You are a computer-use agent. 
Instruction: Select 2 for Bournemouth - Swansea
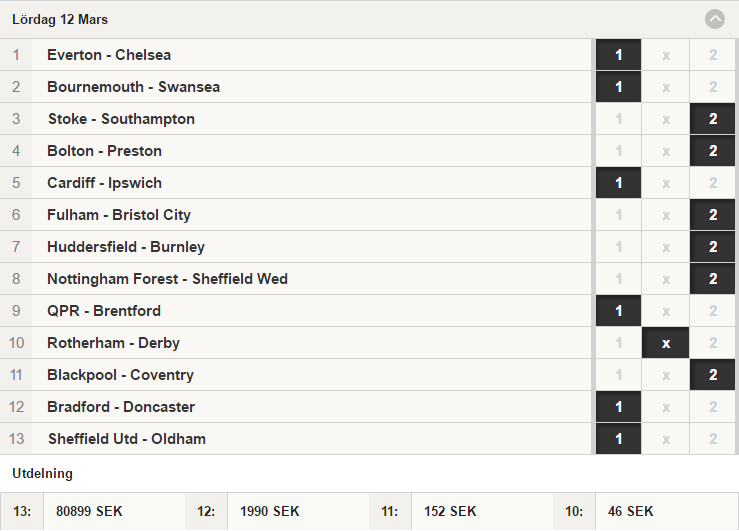713,87
